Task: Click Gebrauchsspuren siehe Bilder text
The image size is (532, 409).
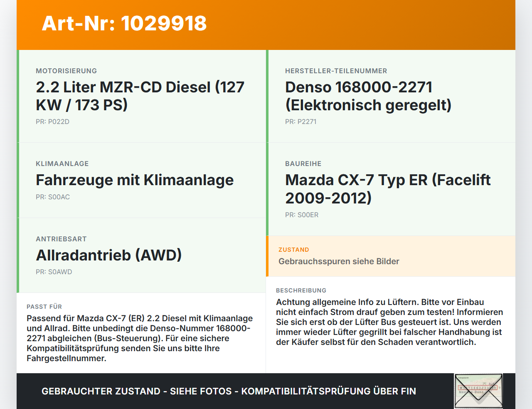Action: click(339, 261)
